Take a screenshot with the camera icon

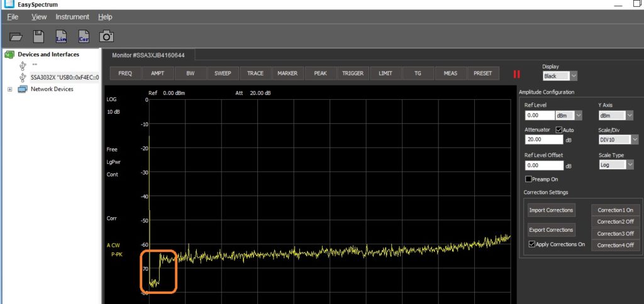tap(106, 36)
